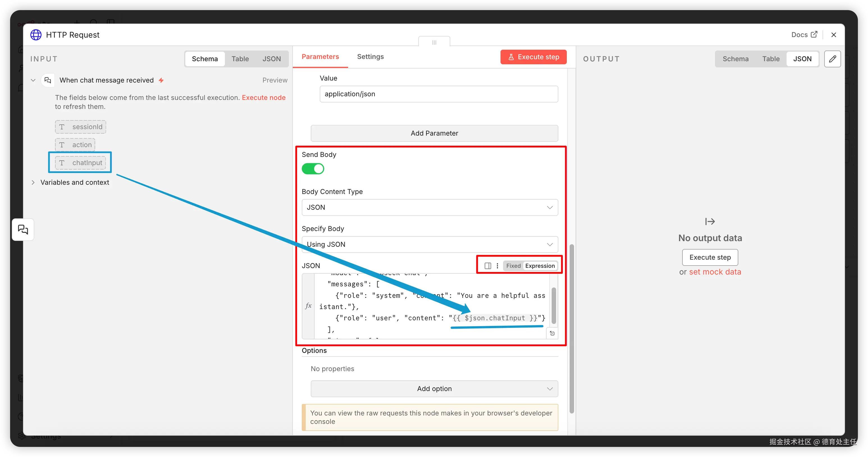Open the Body Content Type dropdown
This screenshot has height=457, width=868.
(x=430, y=208)
